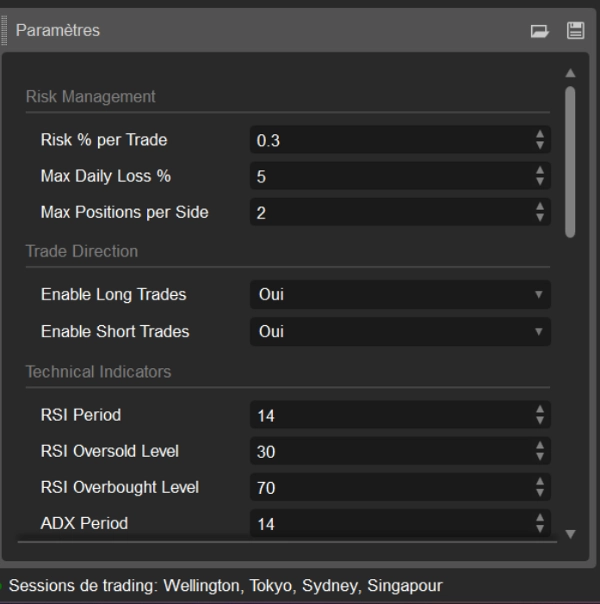Click the scroll down arrow in scrollbar
This screenshot has height=604, width=600.
pos(570,534)
